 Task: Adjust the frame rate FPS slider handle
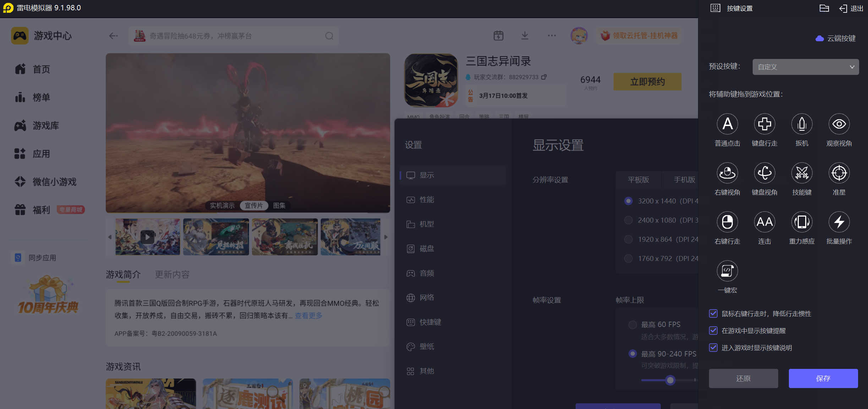(670, 380)
